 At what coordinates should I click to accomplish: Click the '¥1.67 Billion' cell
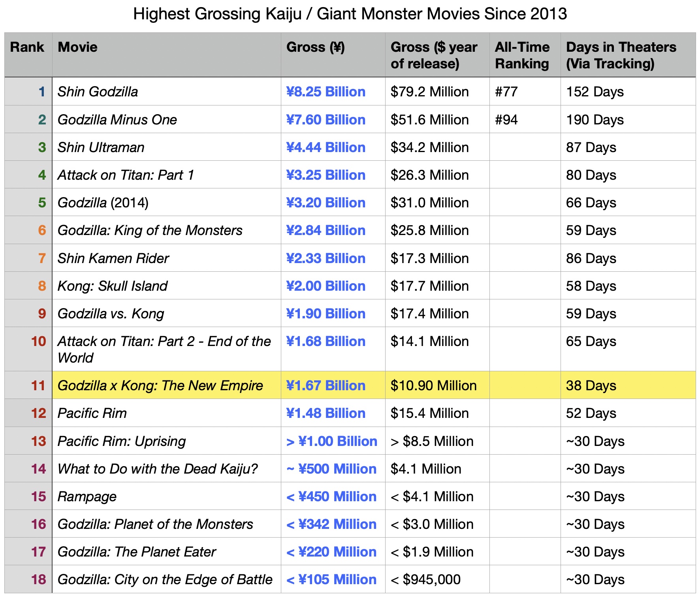(x=333, y=385)
